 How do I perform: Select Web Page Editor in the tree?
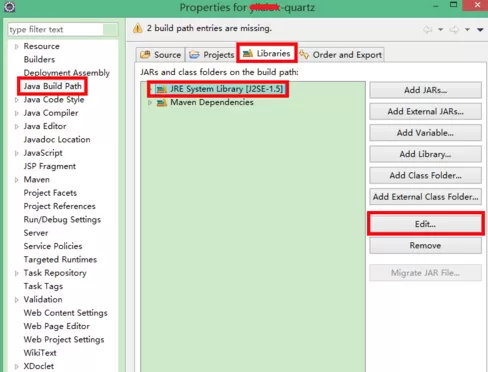point(57,326)
